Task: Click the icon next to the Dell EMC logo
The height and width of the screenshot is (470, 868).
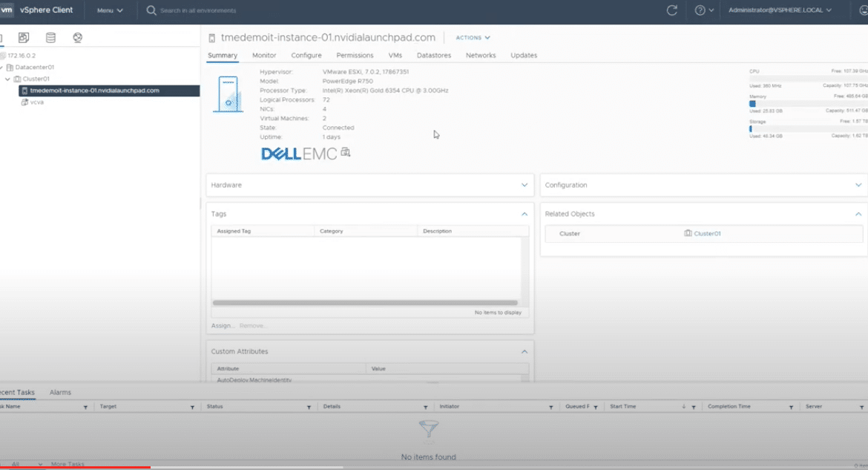Action: (x=346, y=152)
